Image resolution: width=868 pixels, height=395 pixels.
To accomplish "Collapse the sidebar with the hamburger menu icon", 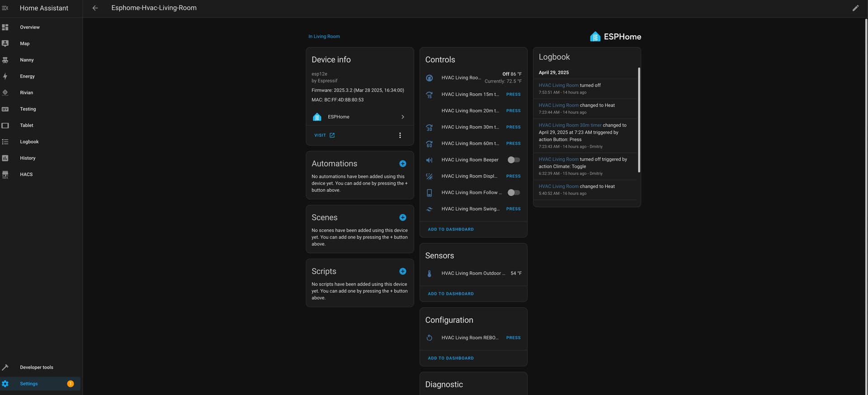I will pyautogui.click(x=5, y=8).
